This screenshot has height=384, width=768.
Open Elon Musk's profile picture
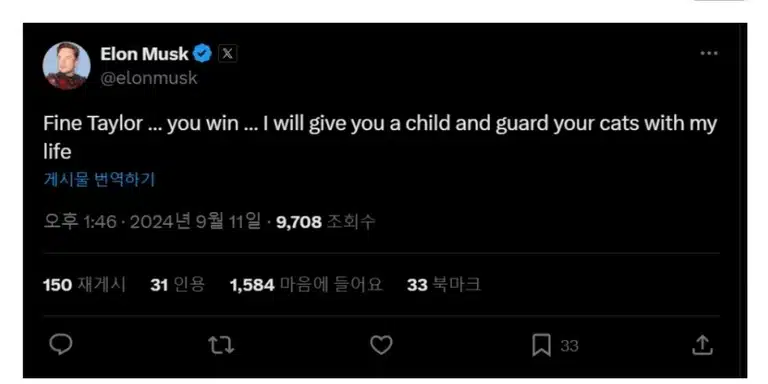pyautogui.click(x=67, y=66)
